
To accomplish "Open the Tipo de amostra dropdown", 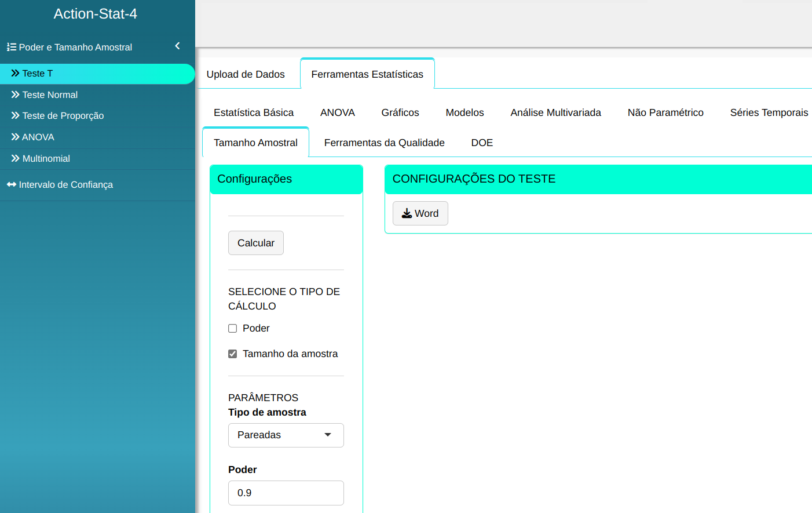I will point(286,435).
